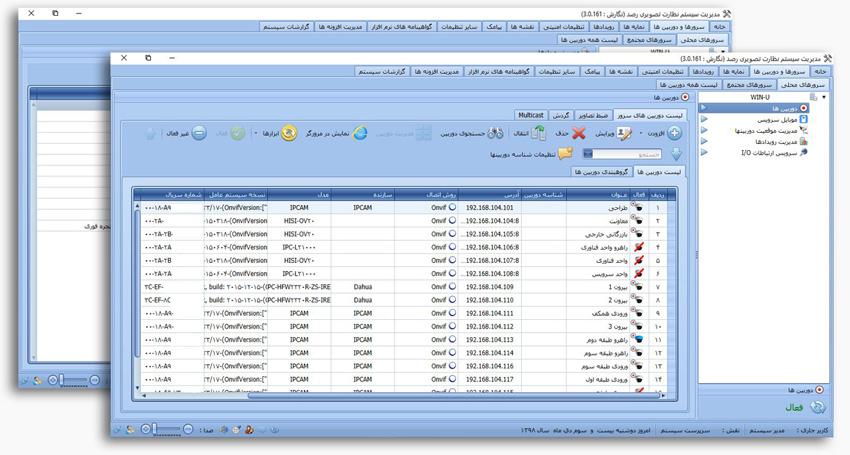Click Onvif circle indicator for 192.168.104.101

(x=452, y=207)
